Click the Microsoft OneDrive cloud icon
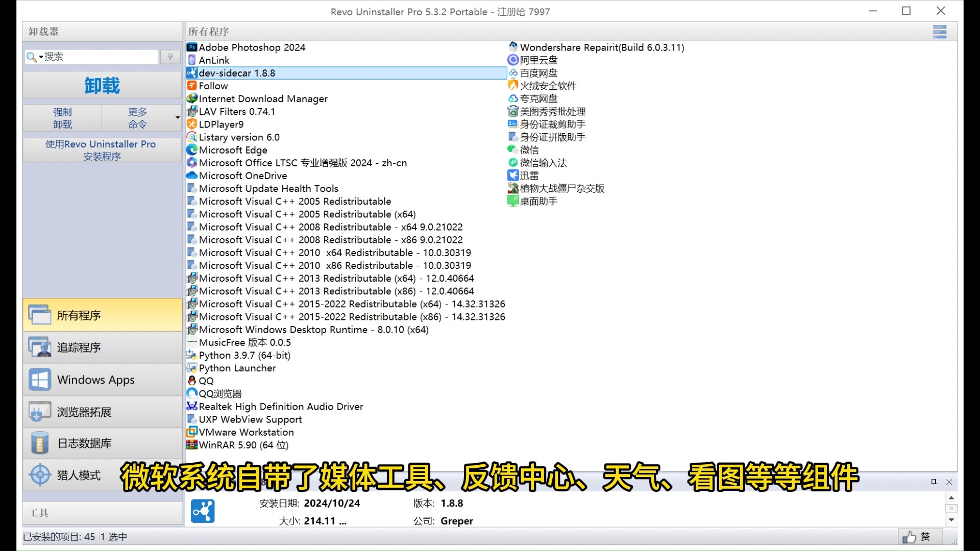This screenshot has width=980, height=551. [192, 175]
